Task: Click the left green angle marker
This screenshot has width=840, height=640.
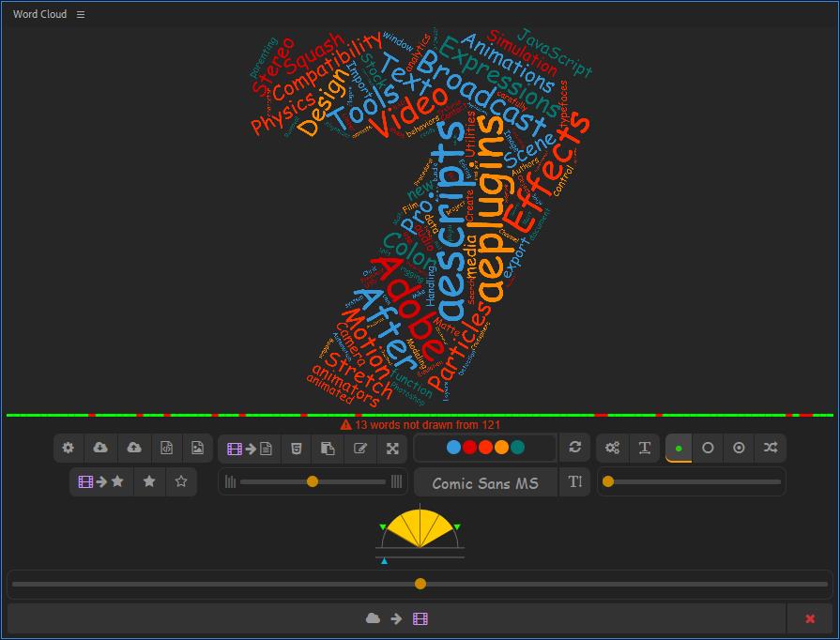Action: pyautogui.click(x=383, y=527)
